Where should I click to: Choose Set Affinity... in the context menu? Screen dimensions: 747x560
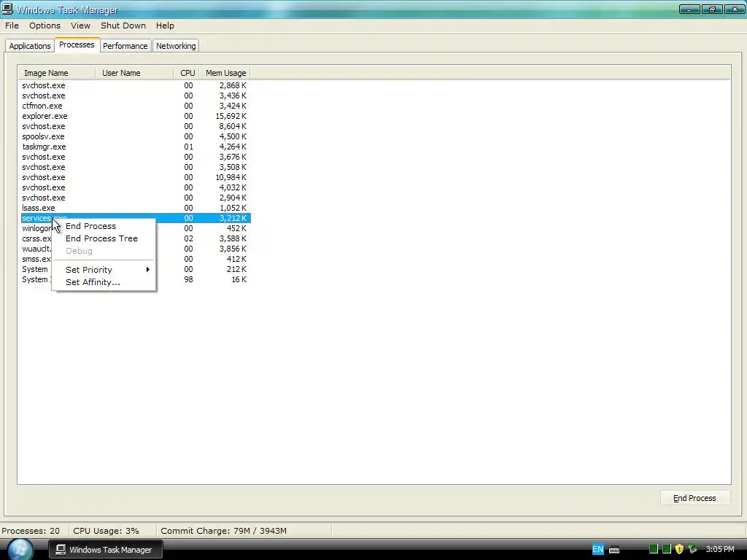tap(93, 282)
